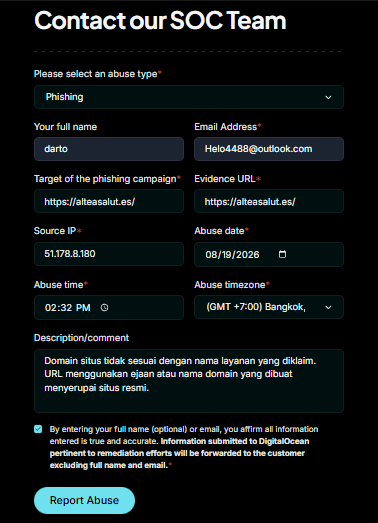This screenshot has height=523, width=378.
Task: Submit the form with Report Abuse
Action: pos(84,500)
